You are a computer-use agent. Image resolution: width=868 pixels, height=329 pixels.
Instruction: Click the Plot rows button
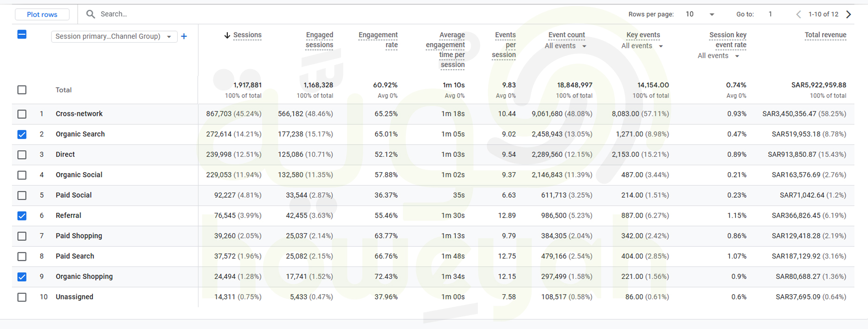coord(42,14)
